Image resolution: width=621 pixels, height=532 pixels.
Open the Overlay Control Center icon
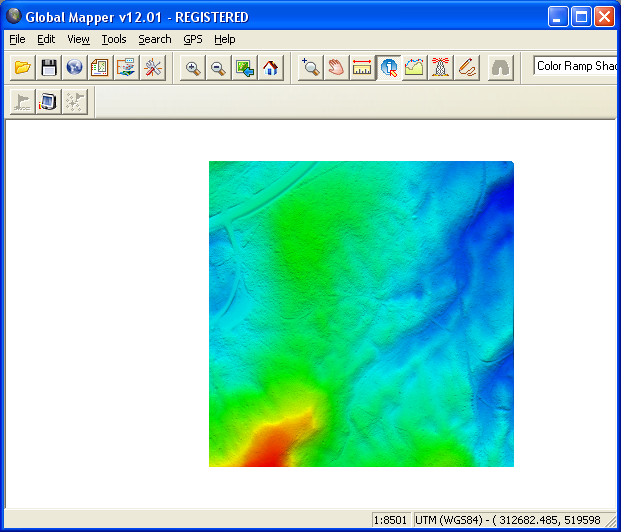[x=100, y=68]
